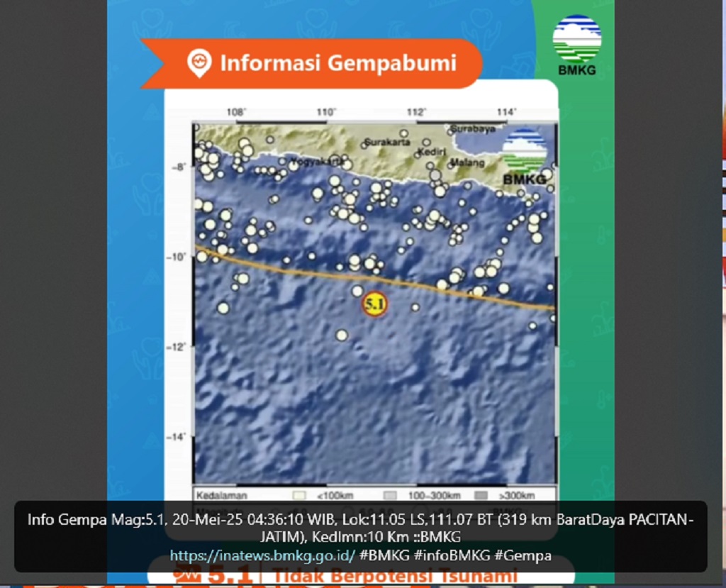
Task: Open the inatews.bmkg.go.id link
Action: 262,556
